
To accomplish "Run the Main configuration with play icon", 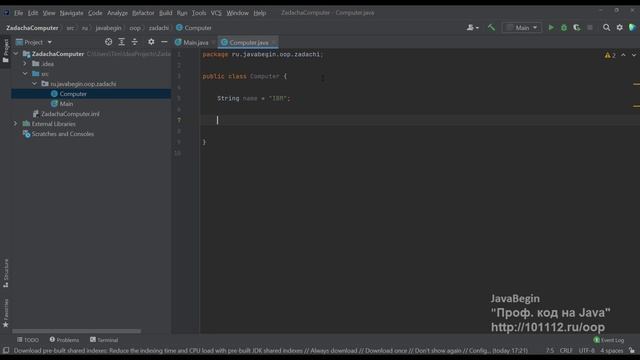I will [551, 28].
